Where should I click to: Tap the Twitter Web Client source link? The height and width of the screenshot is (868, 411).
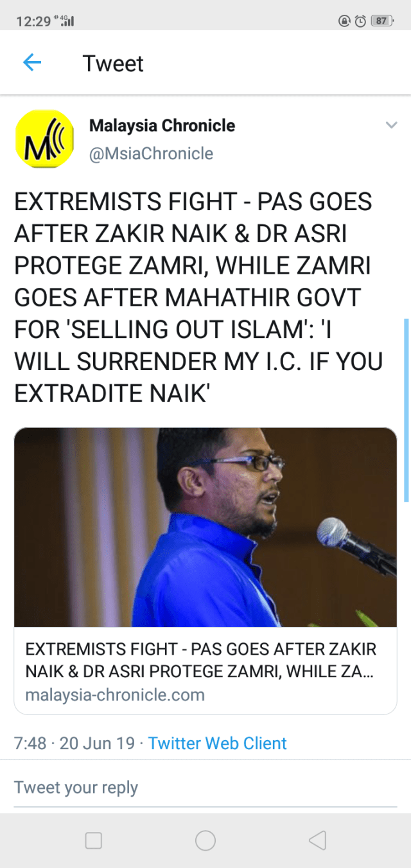[x=218, y=743]
